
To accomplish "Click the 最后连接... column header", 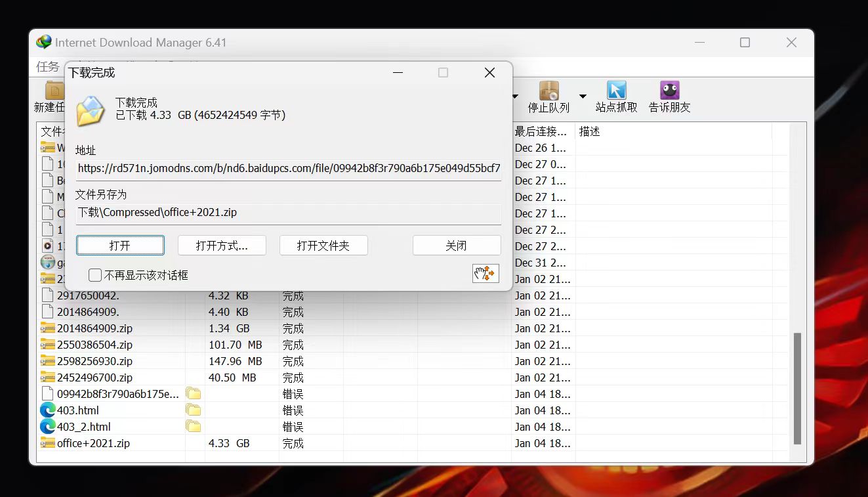I will pyautogui.click(x=543, y=131).
